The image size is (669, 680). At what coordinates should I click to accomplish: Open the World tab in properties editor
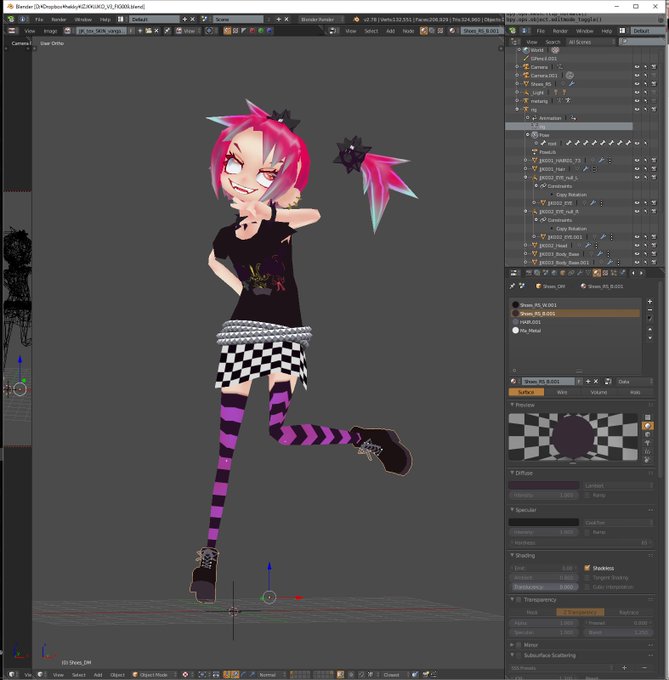click(x=554, y=273)
